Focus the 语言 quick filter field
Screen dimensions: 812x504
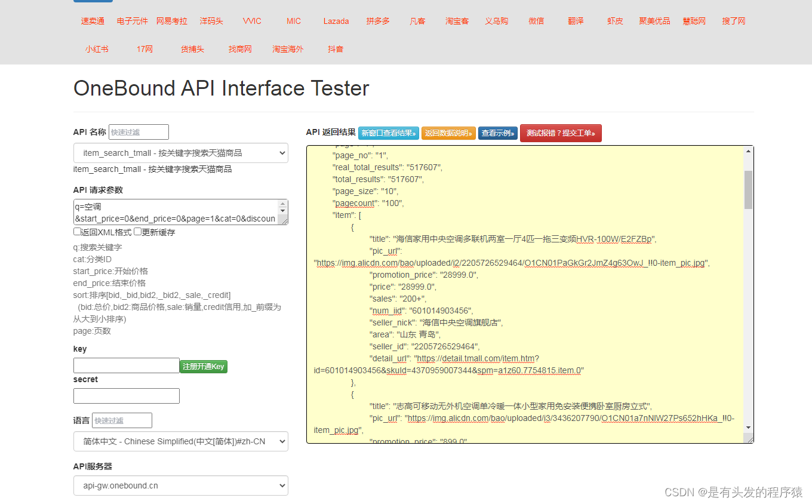(122, 420)
